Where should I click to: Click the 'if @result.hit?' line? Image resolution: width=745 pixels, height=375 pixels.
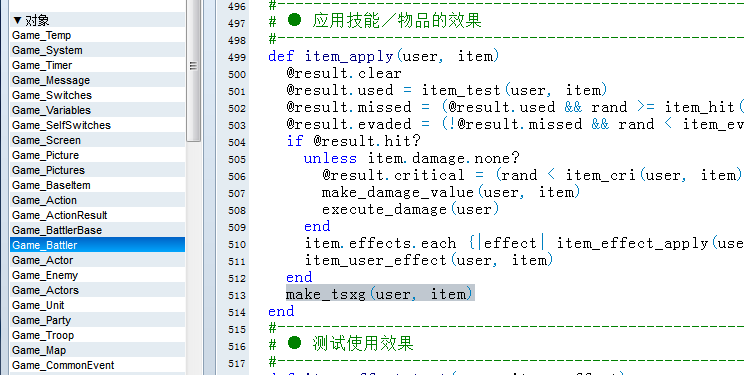[353, 141]
